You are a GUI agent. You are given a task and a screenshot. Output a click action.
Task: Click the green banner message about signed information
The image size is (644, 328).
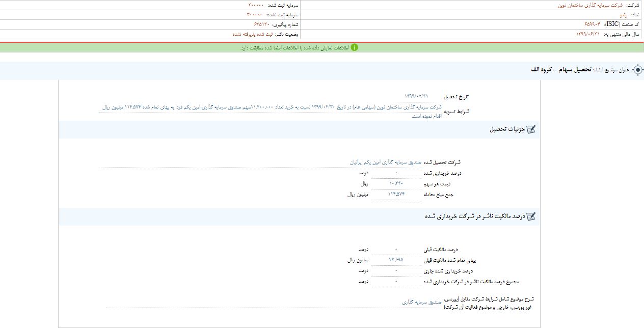(294, 48)
